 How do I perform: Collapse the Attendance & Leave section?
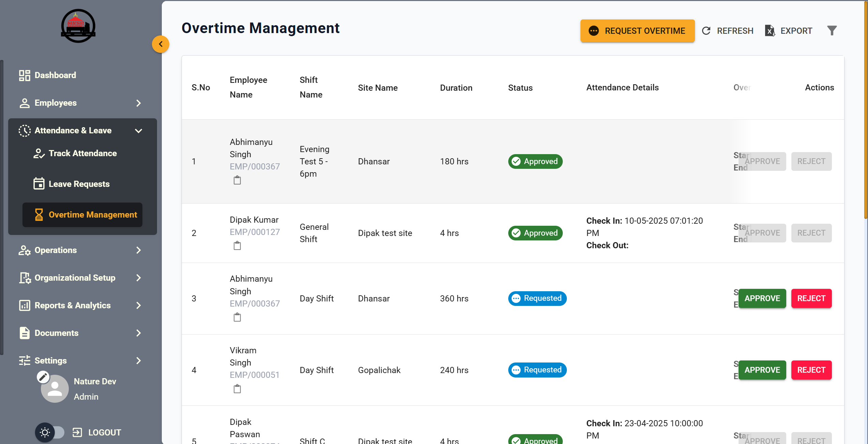click(138, 131)
